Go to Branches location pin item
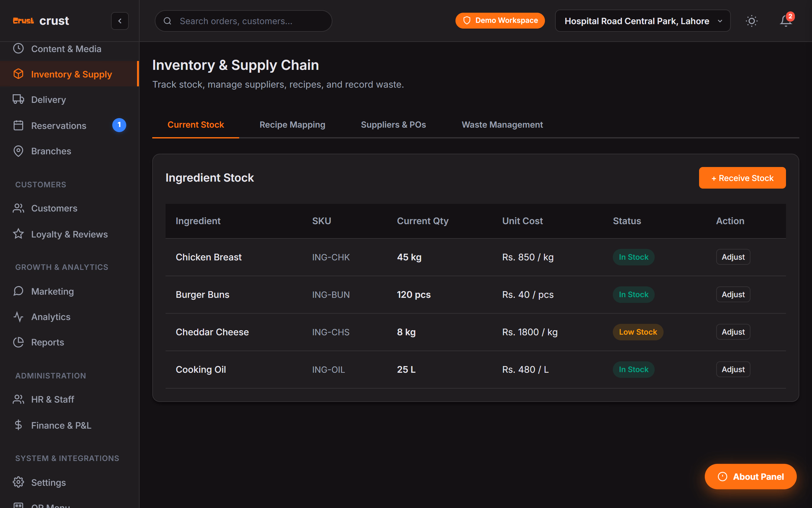Screen dimensions: 812x508 point(69,151)
